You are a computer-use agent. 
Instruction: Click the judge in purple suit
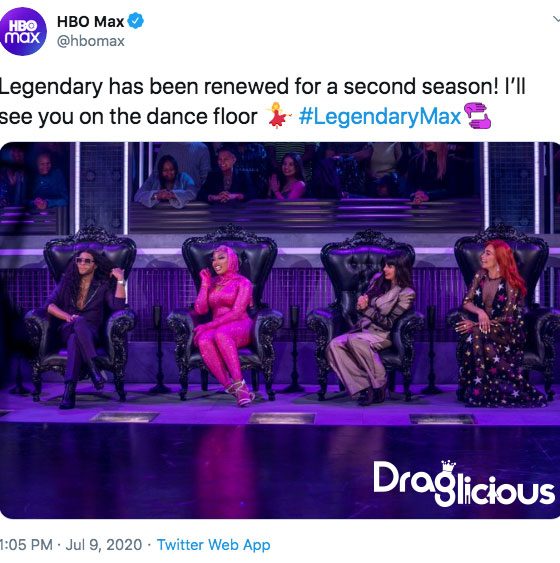pos(83,327)
